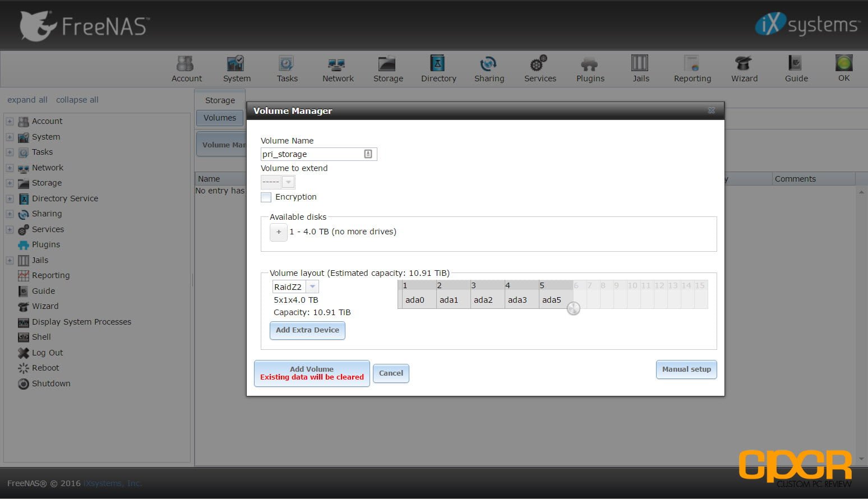868x499 pixels.
Task: Expand the Storage tree node
Action: tap(10, 183)
